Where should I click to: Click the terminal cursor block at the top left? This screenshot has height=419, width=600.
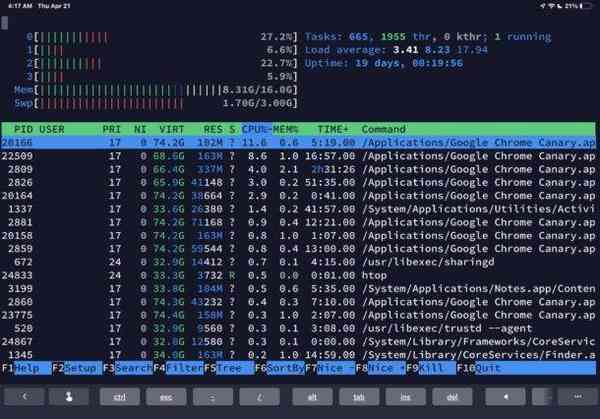point(5,23)
